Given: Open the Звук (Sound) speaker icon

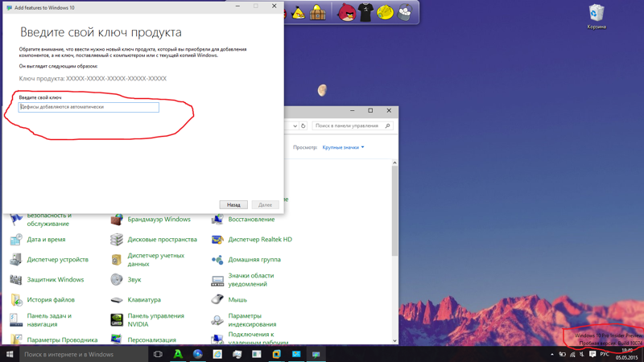Looking at the screenshot, I should click(x=117, y=280).
